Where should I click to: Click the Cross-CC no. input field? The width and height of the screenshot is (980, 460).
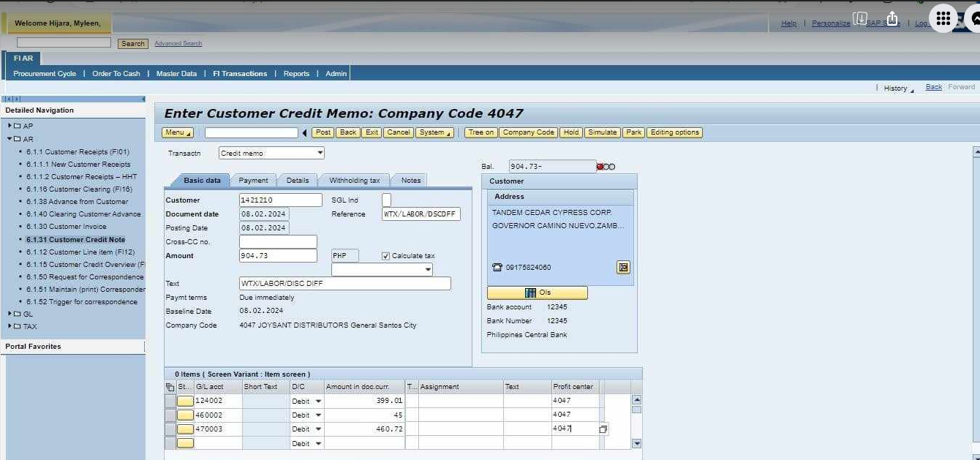coord(278,241)
